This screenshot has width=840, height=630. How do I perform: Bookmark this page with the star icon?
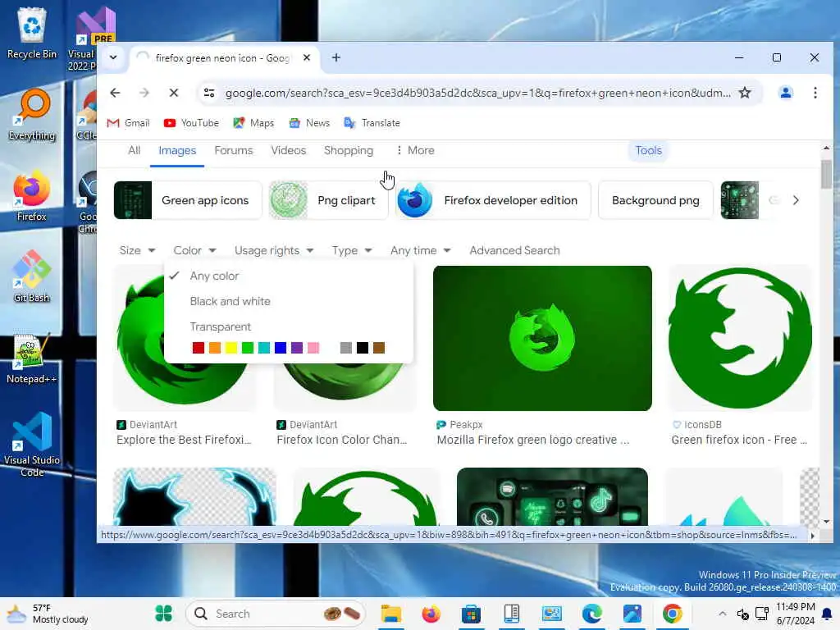pyautogui.click(x=745, y=93)
